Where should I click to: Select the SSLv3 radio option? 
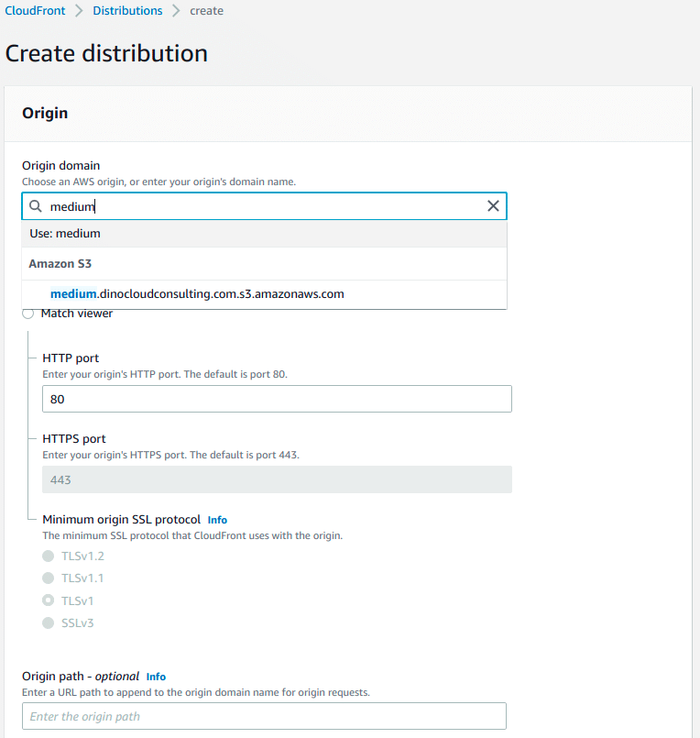point(49,623)
